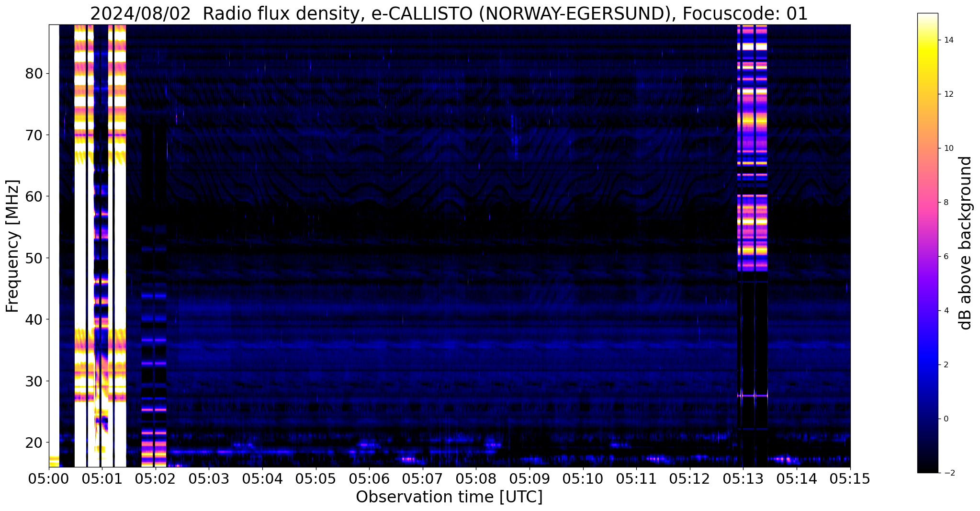Viewport: 980px width, 511px height.
Task: Click the 05:06 time tick label
Action: tap(370, 478)
